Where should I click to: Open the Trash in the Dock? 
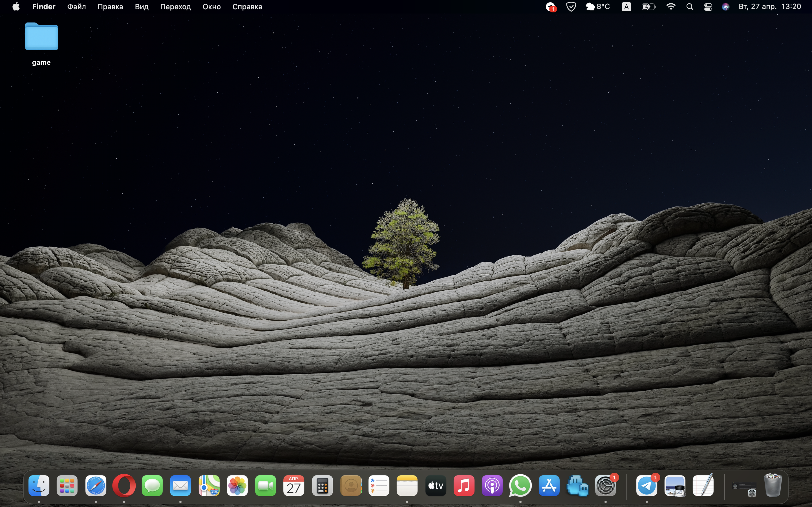pos(773,486)
